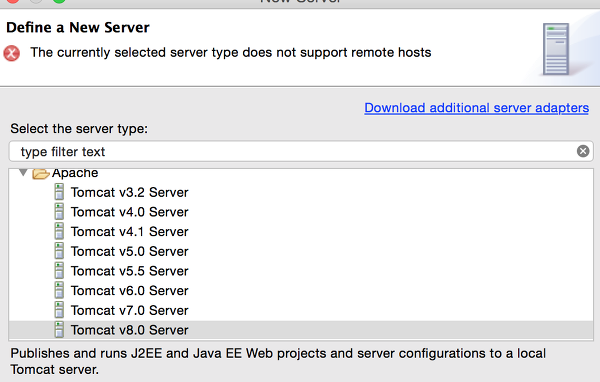The height and width of the screenshot is (382, 600).
Task: Click the remote hosts error message text
Action: tap(231, 52)
